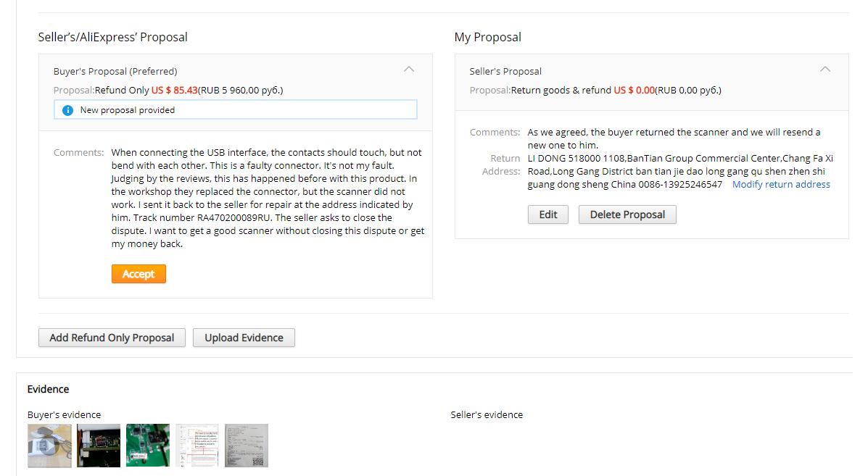
Task: Click the Modify return address link
Action: [781, 184]
